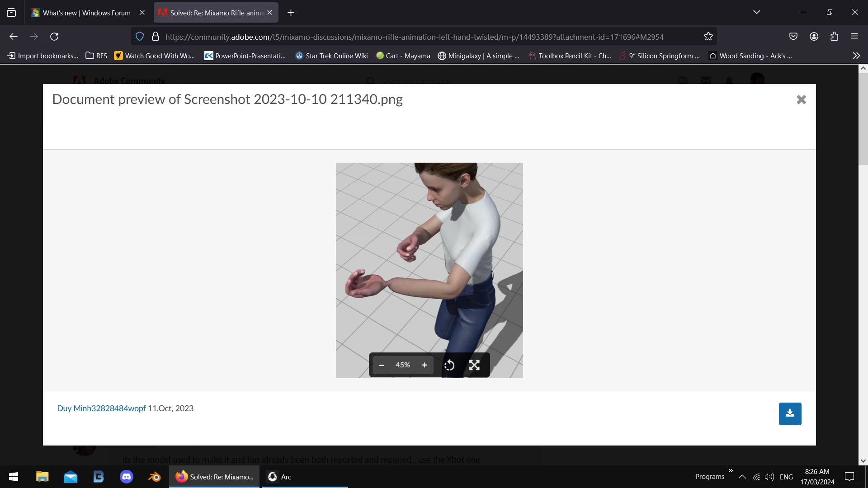Reload the current page

[54, 37]
